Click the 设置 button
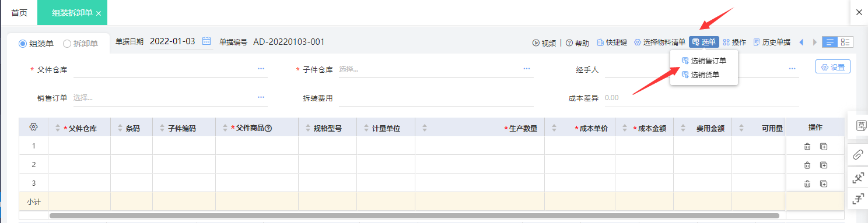The image size is (868, 223). [833, 67]
